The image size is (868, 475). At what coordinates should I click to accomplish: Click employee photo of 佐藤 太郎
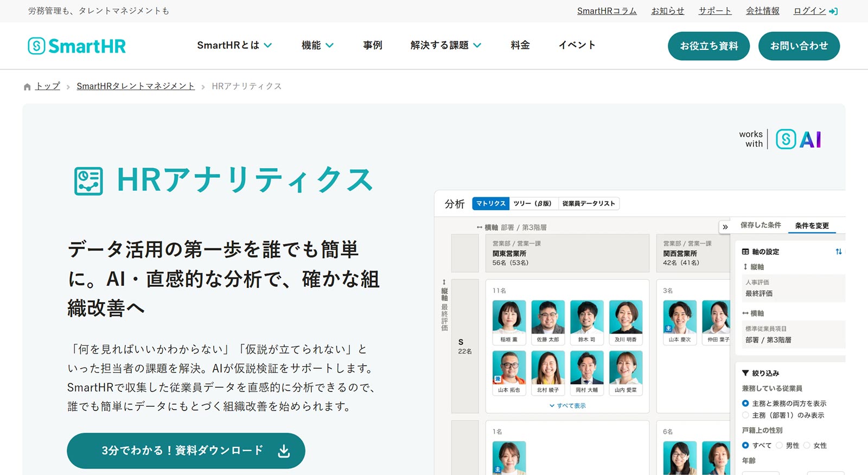[548, 317]
